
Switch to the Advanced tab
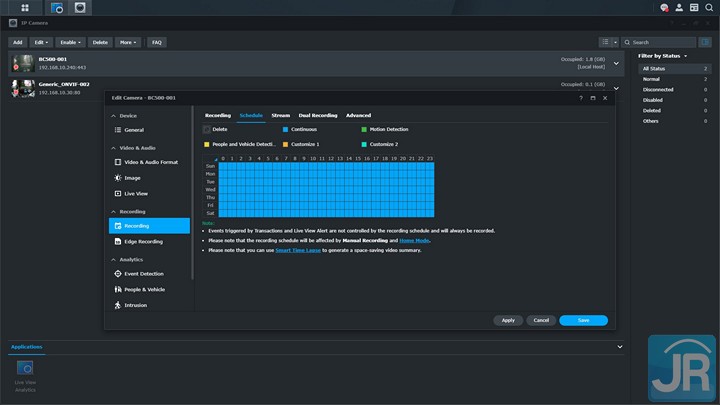tap(358, 115)
